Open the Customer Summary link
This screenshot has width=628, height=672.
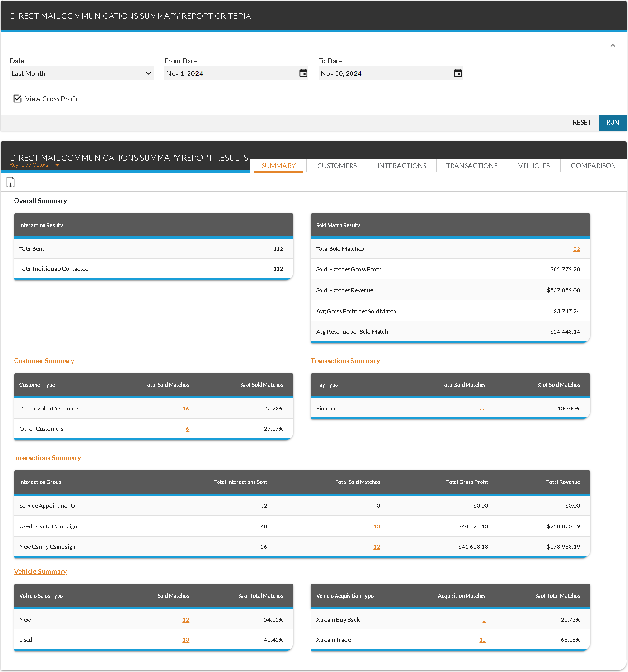[x=44, y=361]
